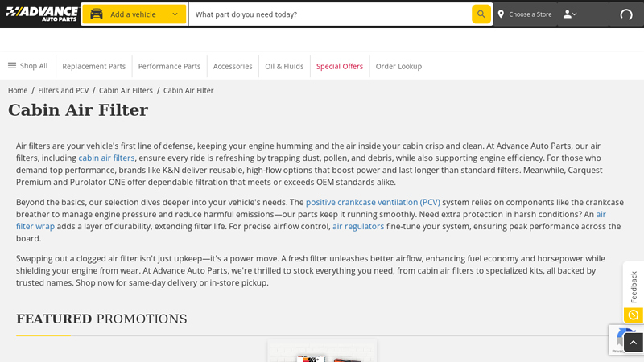644x362 pixels.
Task: Expand the Add a vehicle dropdown chevron
Action: pos(175,14)
